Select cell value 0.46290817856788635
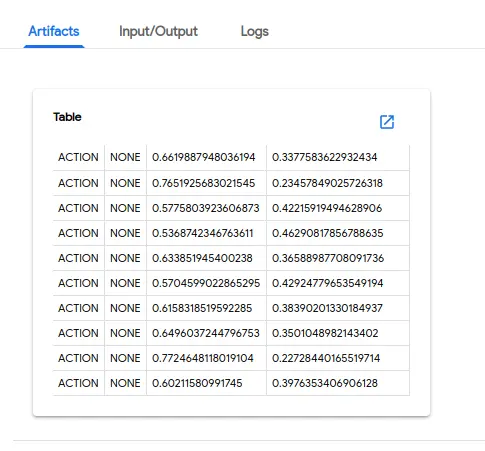485x451 pixels. [328, 233]
